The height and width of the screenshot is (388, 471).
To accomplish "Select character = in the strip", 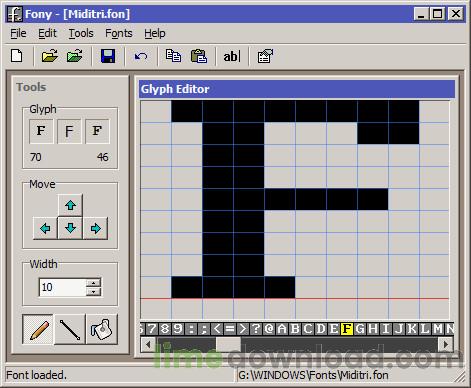I will tap(230, 329).
